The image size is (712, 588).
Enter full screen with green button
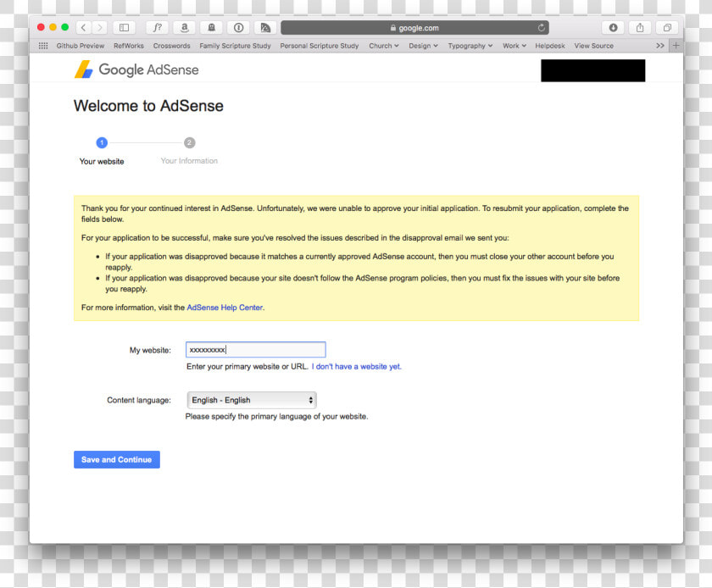click(x=65, y=27)
